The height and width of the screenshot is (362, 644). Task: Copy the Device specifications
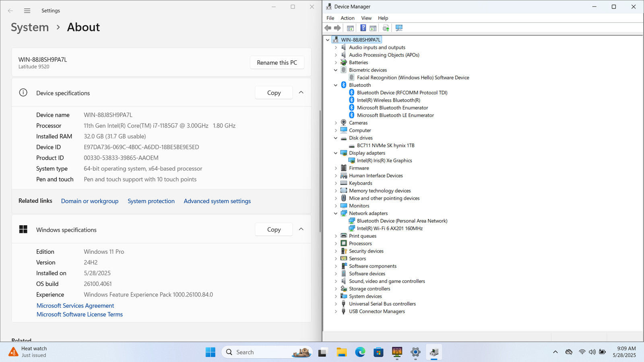click(274, 93)
